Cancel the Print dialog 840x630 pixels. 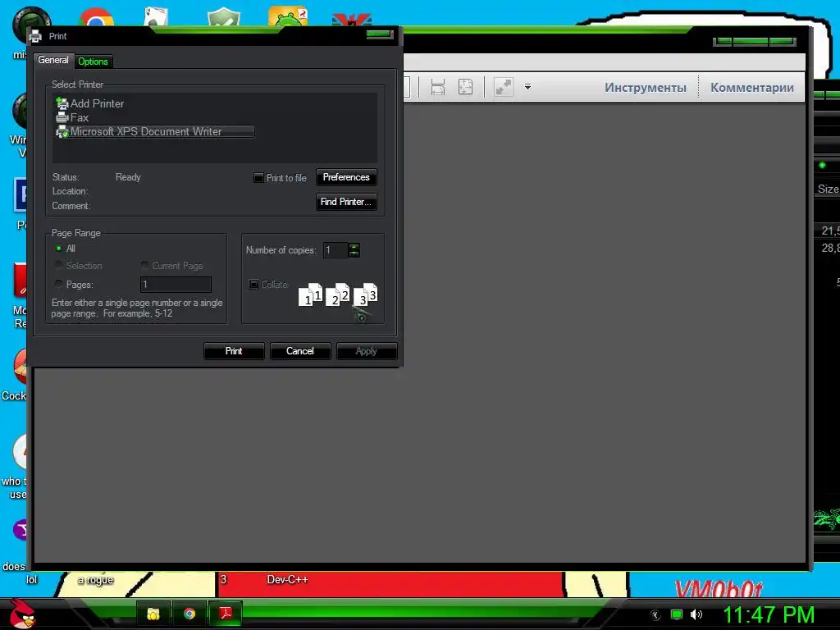(x=300, y=351)
